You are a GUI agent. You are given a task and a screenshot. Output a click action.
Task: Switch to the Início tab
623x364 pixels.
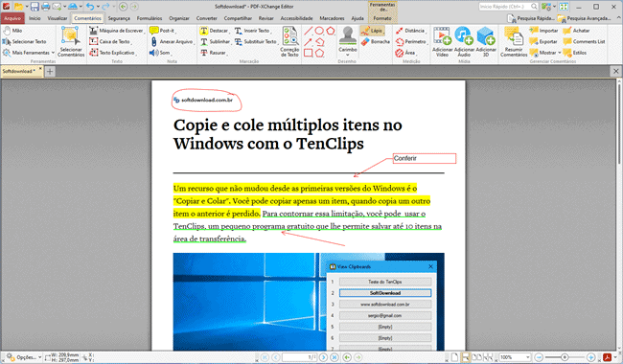point(35,18)
